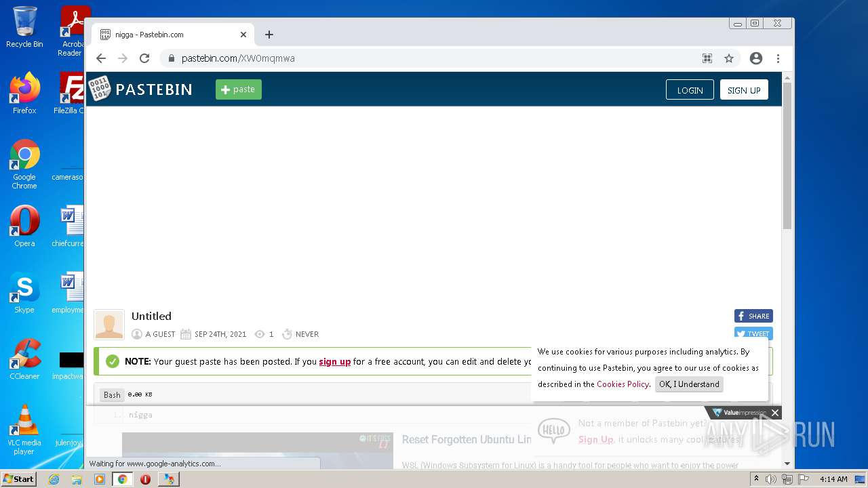Show hidden system tray icons
This screenshot has width=868, height=488.
(757, 479)
